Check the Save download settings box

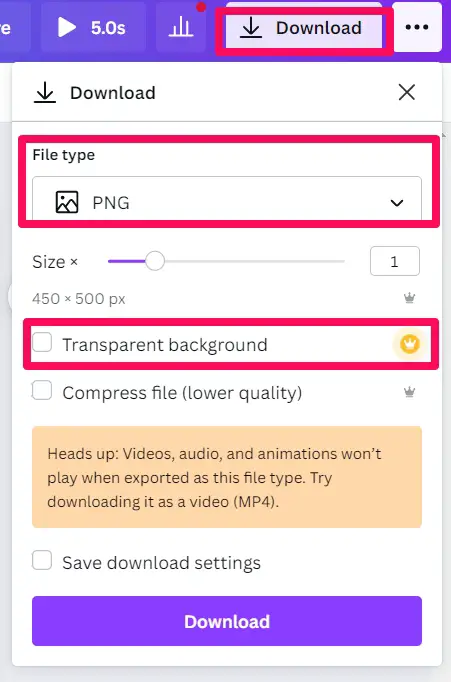[42, 560]
